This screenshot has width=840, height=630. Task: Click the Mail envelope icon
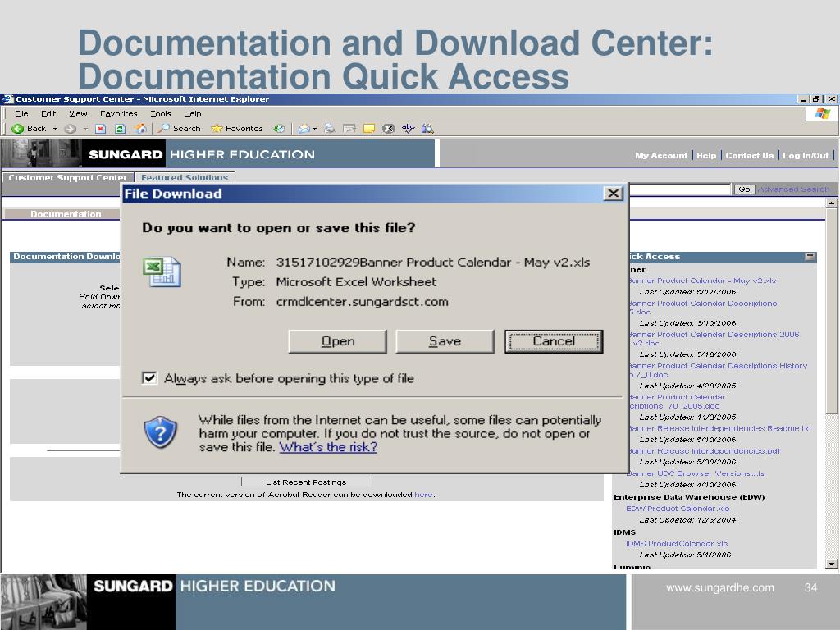[304, 129]
